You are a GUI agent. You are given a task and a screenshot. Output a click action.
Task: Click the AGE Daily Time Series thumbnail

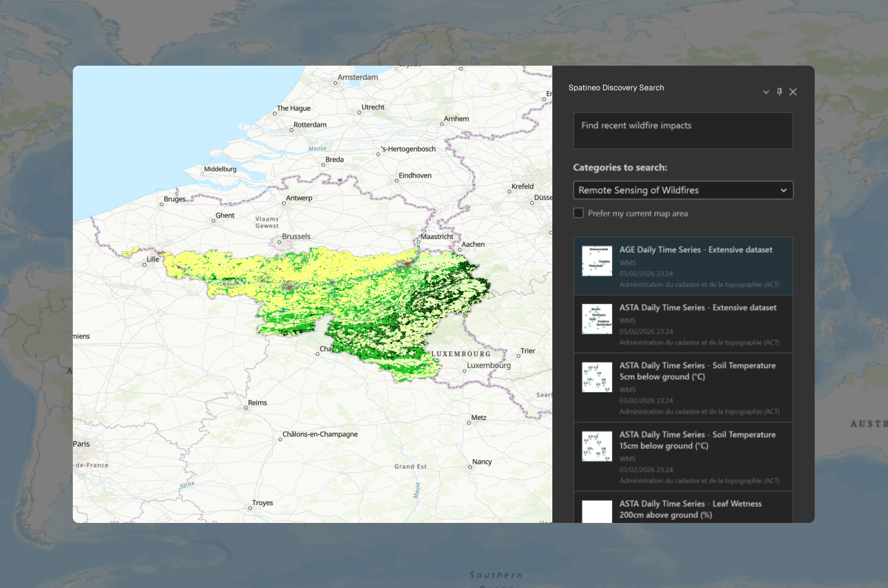(597, 261)
